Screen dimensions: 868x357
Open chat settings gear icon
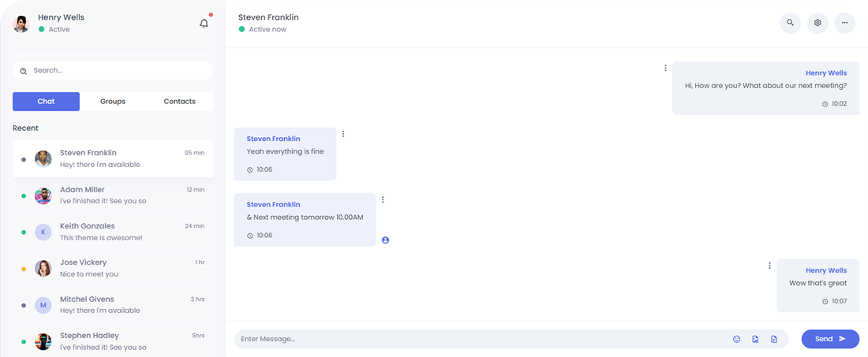[817, 23]
